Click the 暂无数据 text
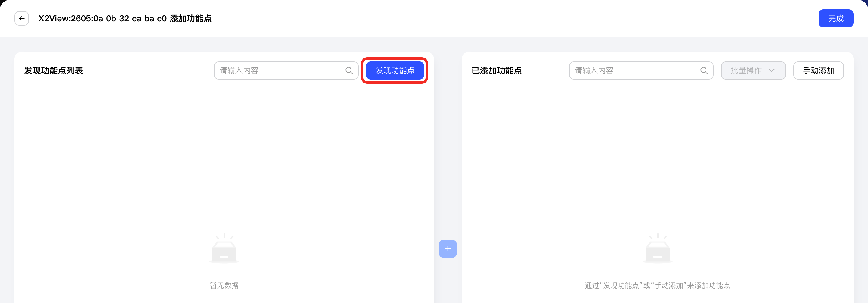The width and height of the screenshot is (868, 303). (x=224, y=286)
